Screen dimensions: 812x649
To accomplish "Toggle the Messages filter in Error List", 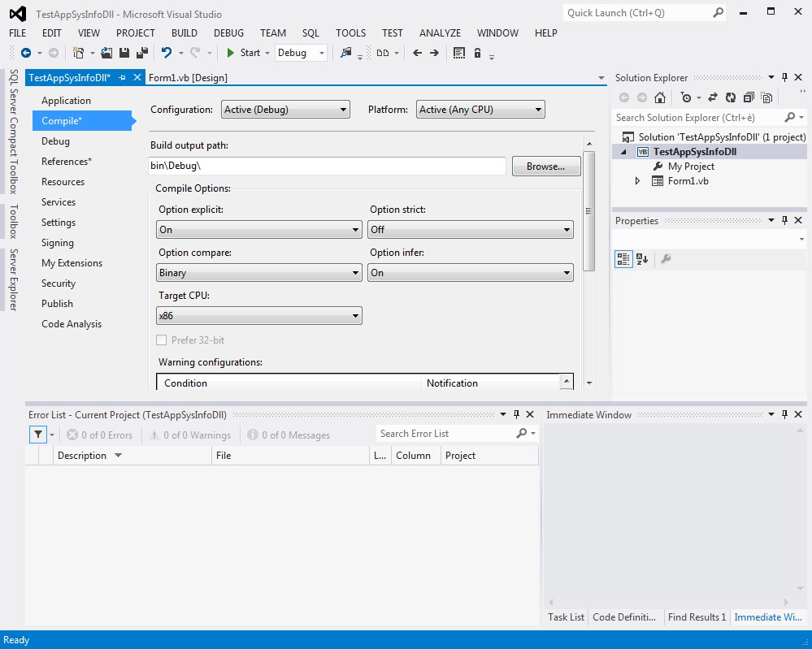I will point(289,435).
